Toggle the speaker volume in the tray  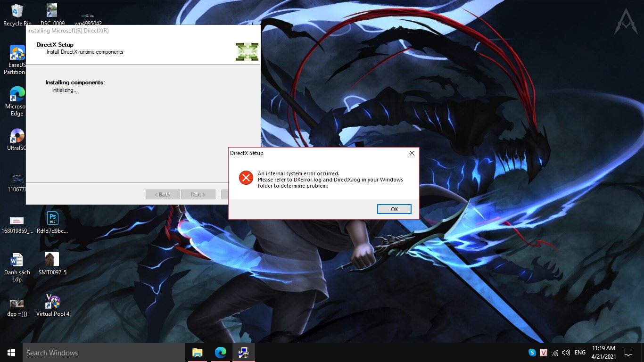[x=566, y=352]
